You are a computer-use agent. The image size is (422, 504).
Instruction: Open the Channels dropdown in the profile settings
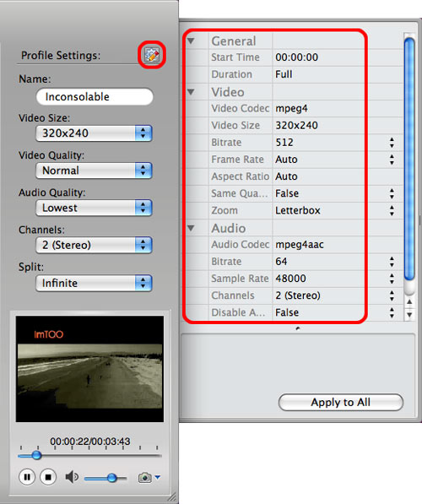pos(94,245)
